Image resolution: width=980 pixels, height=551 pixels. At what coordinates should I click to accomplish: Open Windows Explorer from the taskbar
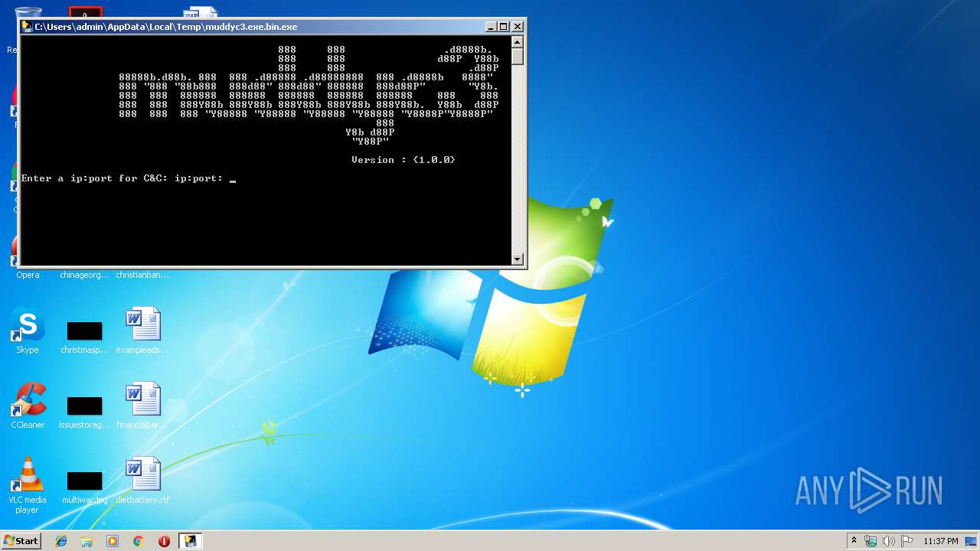[87, 541]
